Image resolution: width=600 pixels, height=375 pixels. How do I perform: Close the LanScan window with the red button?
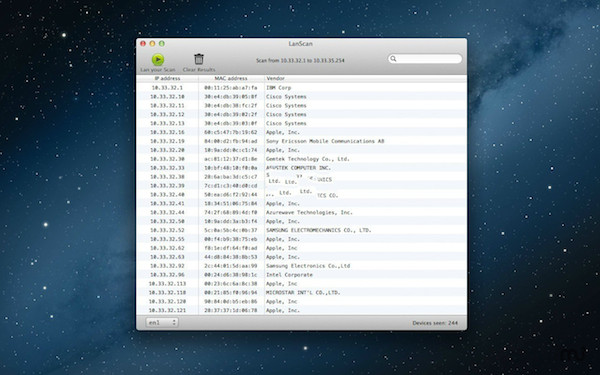pos(143,44)
